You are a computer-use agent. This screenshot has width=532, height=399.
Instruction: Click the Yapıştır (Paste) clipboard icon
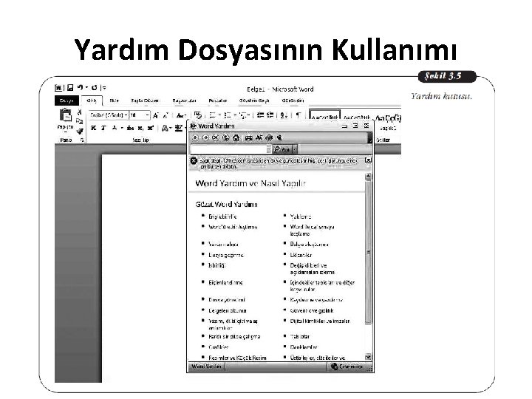pos(66,115)
